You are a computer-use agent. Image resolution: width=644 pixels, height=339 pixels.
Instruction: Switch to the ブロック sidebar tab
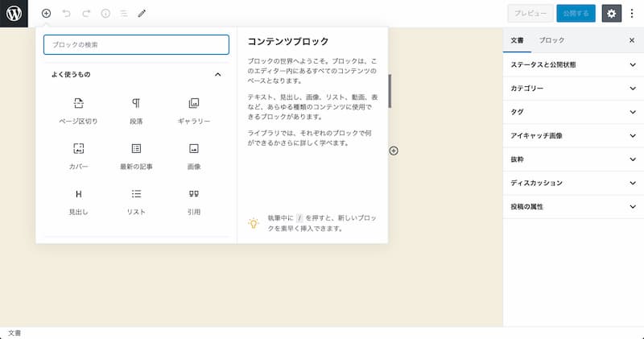(x=551, y=40)
